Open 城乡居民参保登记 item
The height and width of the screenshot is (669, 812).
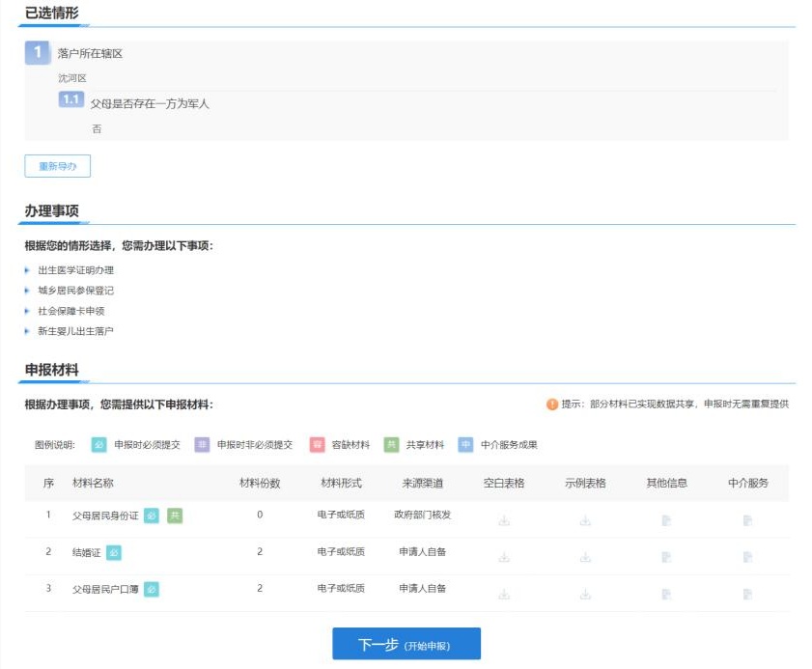click(x=75, y=291)
